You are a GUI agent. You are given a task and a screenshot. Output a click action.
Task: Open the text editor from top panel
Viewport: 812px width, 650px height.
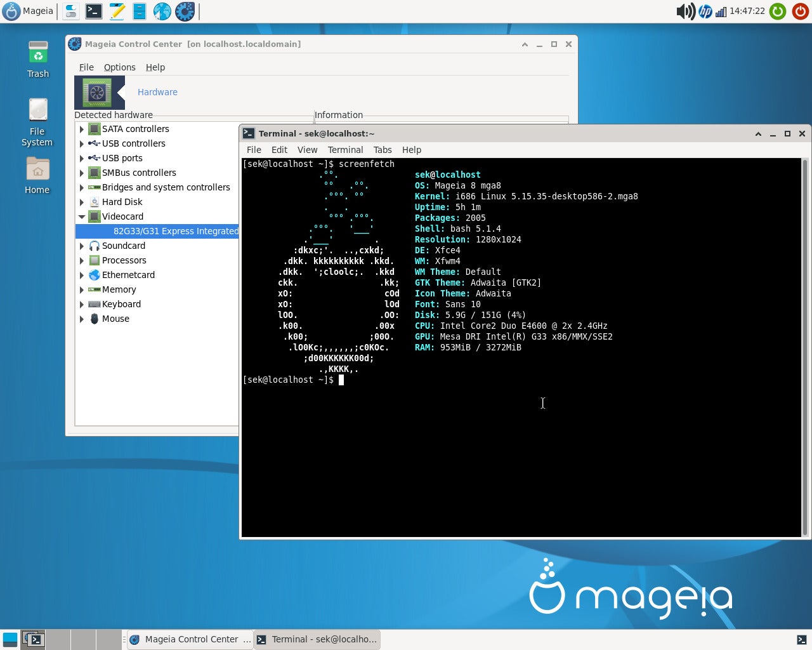116,11
